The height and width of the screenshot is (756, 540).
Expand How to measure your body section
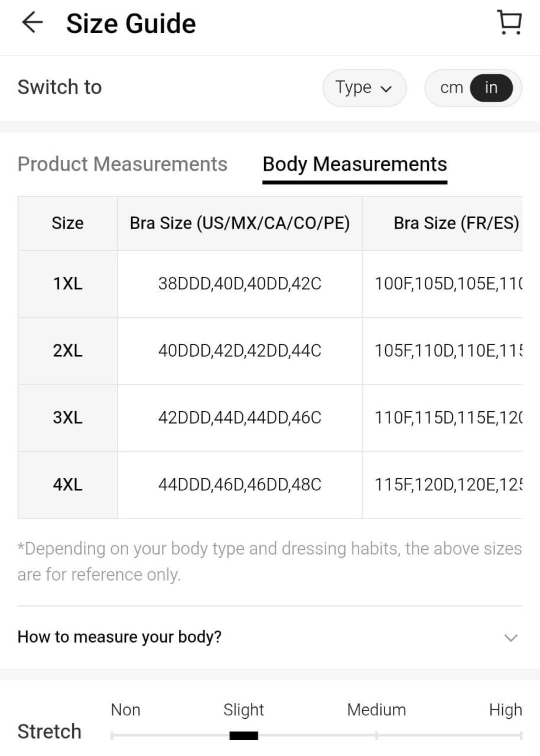click(x=119, y=637)
